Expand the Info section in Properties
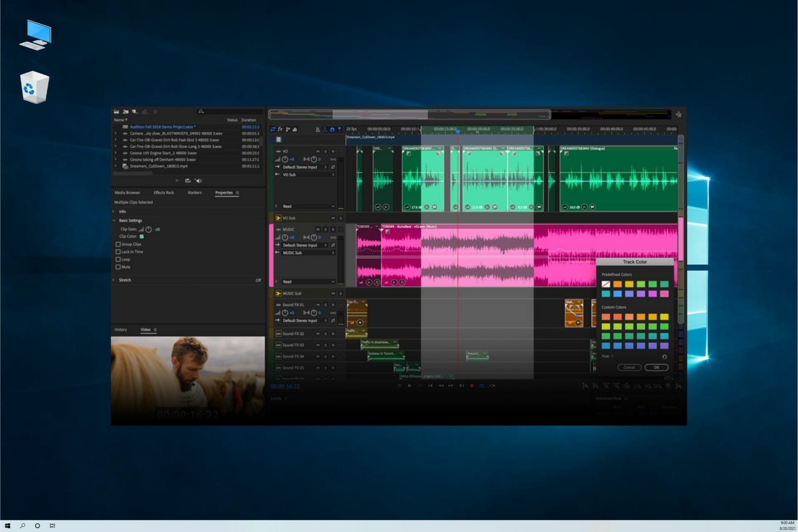Image resolution: width=798 pixels, height=532 pixels. [x=113, y=212]
